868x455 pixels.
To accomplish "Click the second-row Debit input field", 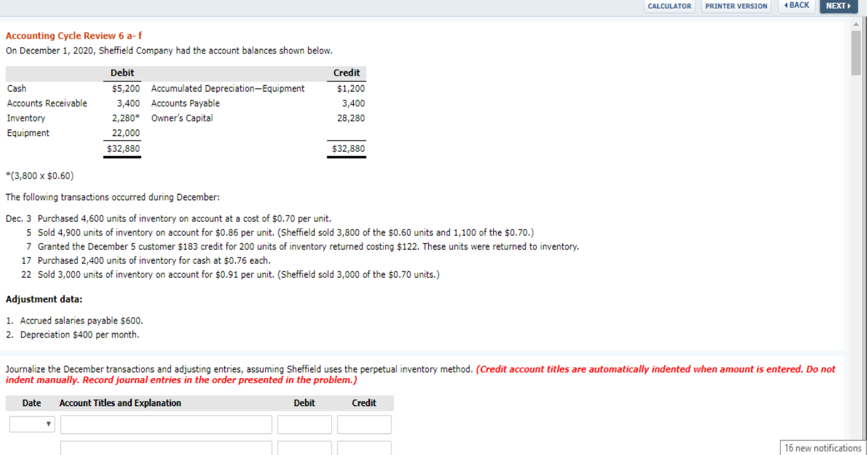I will [x=304, y=448].
